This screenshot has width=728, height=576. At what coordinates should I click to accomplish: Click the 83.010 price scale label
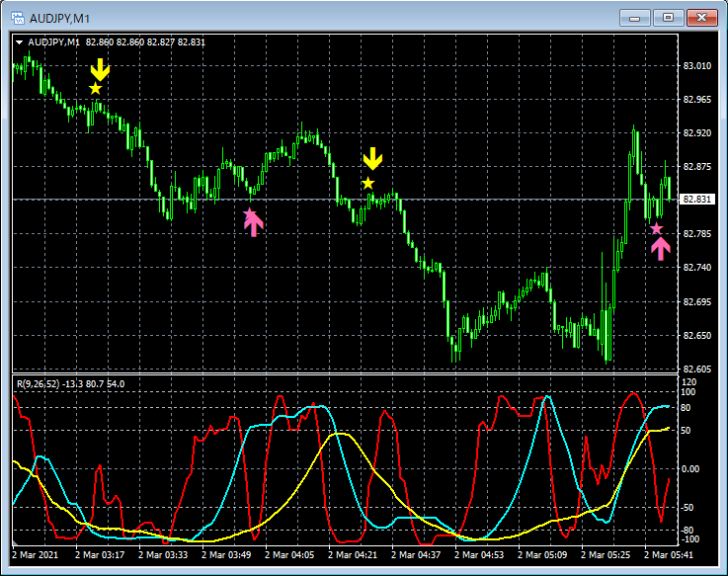pos(697,66)
